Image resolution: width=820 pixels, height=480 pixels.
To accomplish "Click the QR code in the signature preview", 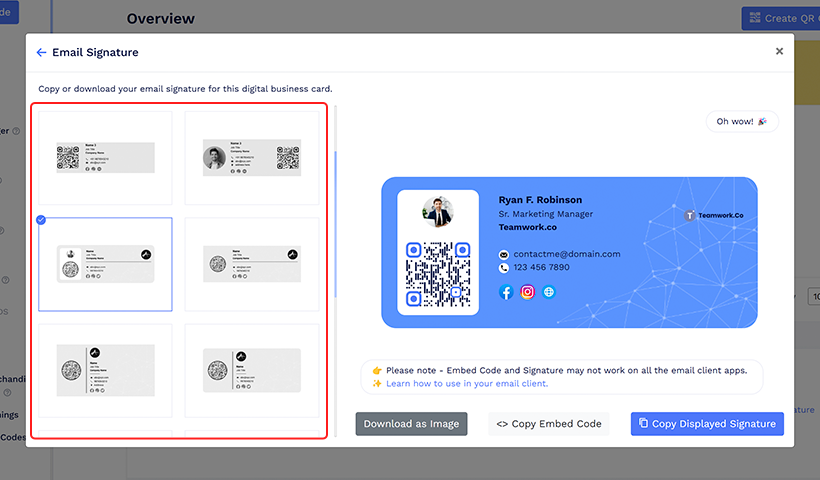I will point(438,274).
